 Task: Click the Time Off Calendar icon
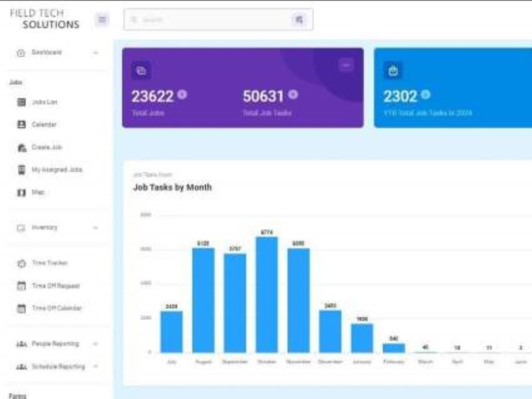click(21, 309)
